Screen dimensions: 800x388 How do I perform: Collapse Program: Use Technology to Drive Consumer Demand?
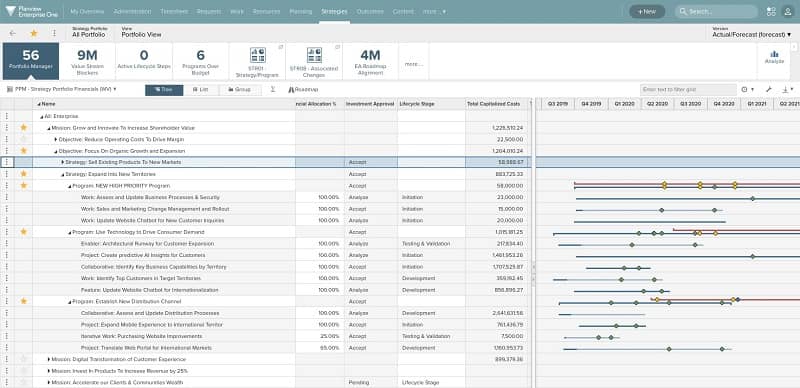pos(70,232)
